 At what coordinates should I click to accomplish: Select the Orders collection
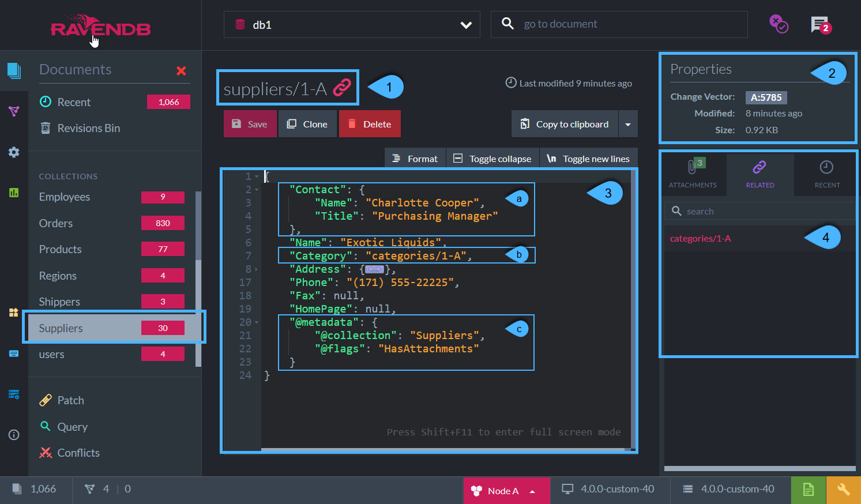point(112,223)
